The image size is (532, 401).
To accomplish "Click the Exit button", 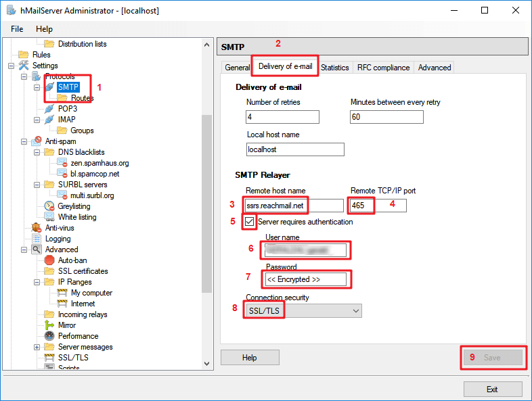I will 493,389.
